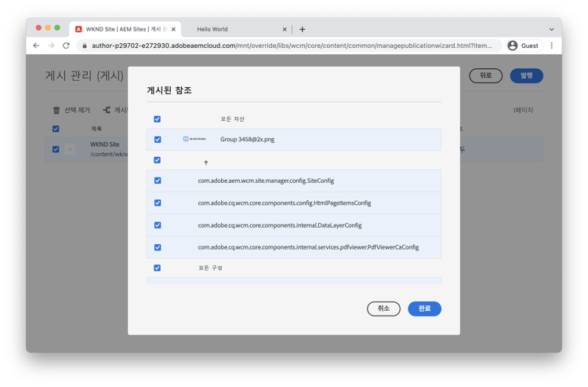Click the macOS green maximize button
The height and width of the screenshot is (387, 588).
[x=57, y=27]
